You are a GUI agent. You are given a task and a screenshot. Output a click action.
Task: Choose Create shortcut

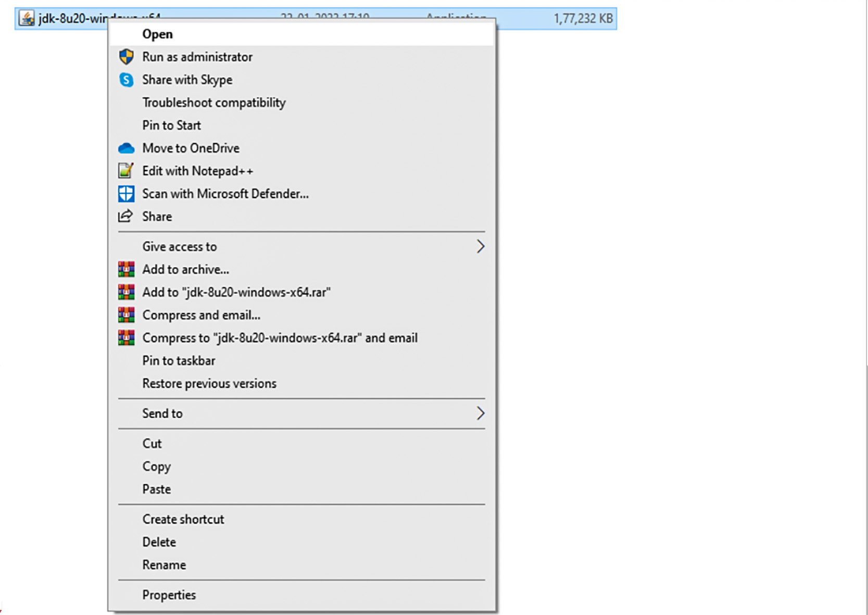click(x=183, y=520)
